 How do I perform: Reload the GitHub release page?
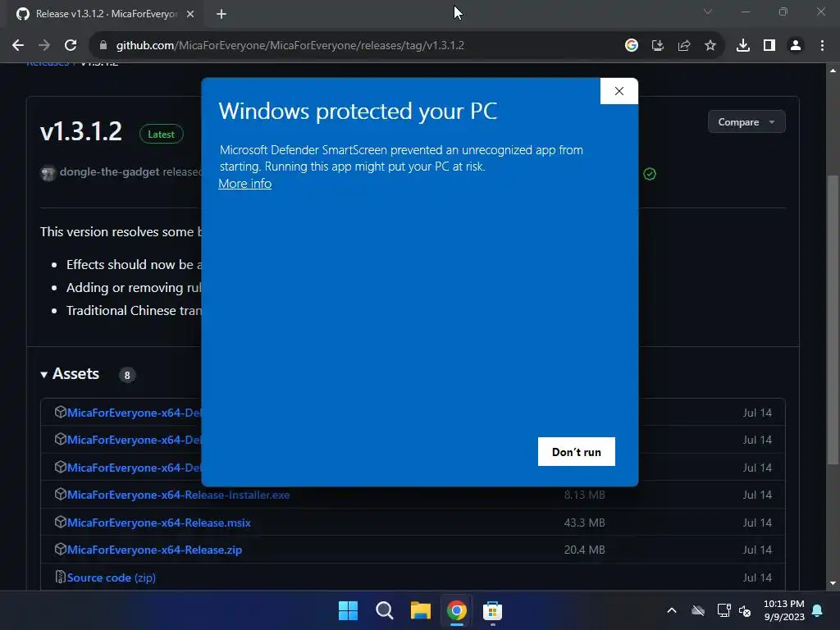[x=71, y=46]
